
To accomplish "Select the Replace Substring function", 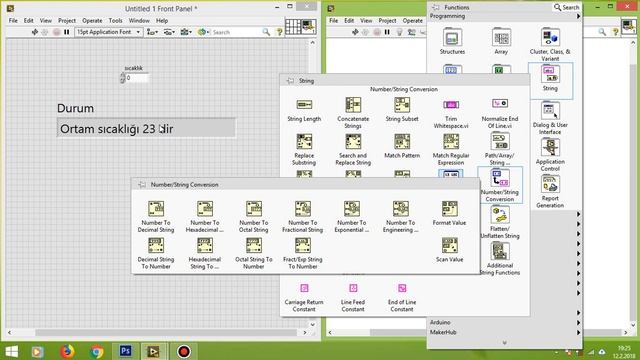I will click(x=304, y=149).
